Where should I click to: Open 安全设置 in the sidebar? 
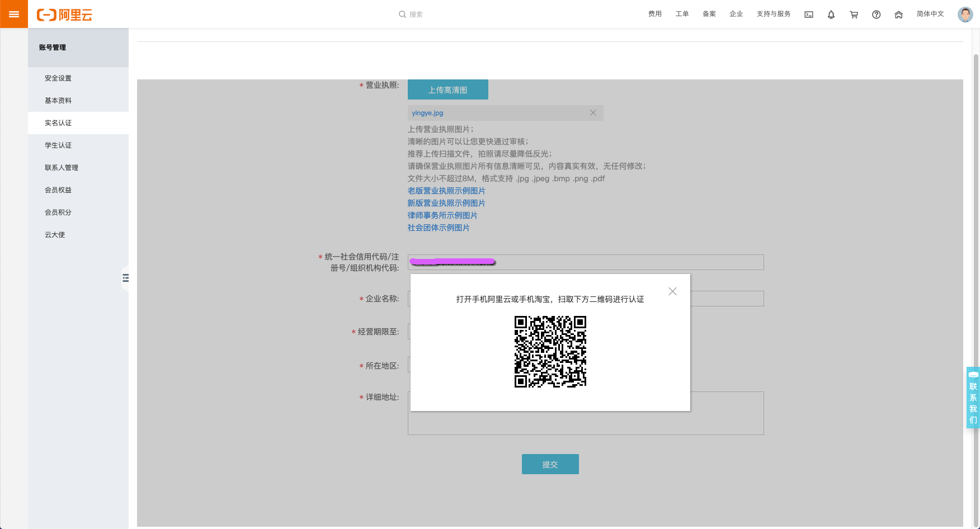(x=58, y=78)
